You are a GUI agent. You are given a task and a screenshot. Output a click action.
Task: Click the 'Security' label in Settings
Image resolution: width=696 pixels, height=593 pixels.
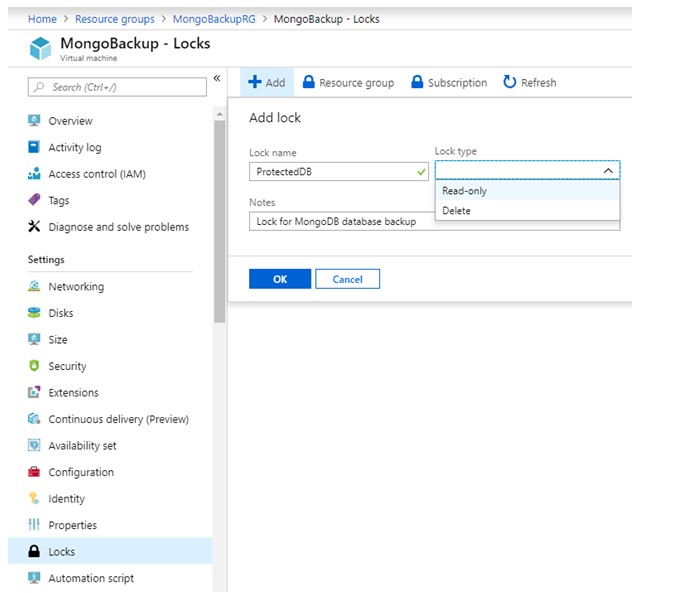(x=67, y=366)
